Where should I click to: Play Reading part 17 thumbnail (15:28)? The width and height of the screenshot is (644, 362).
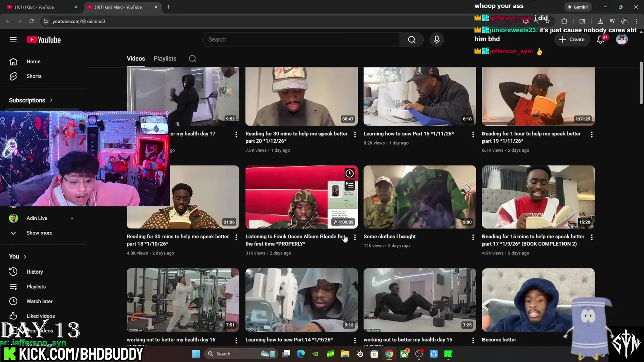[x=538, y=197]
